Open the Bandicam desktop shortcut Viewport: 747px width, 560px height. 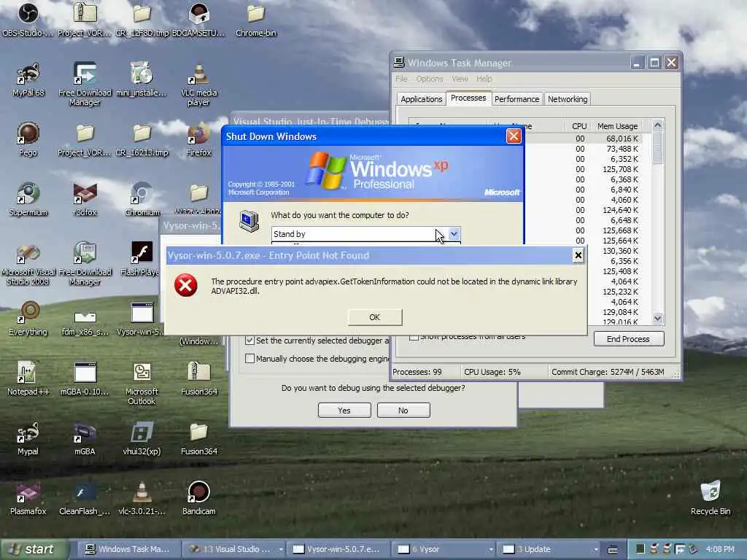point(198,498)
